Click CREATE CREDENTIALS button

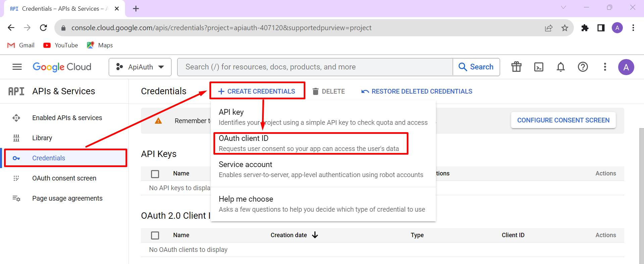pyautogui.click(x=257, y=91)
